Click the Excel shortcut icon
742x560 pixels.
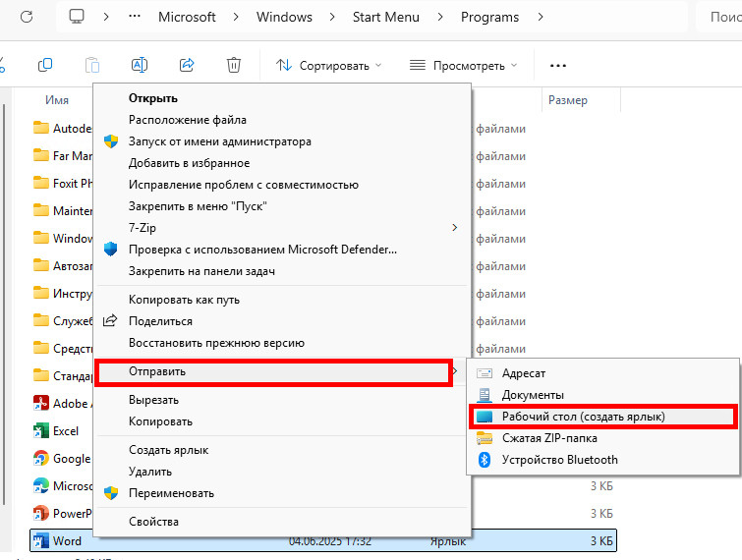(x=41, y=430)
